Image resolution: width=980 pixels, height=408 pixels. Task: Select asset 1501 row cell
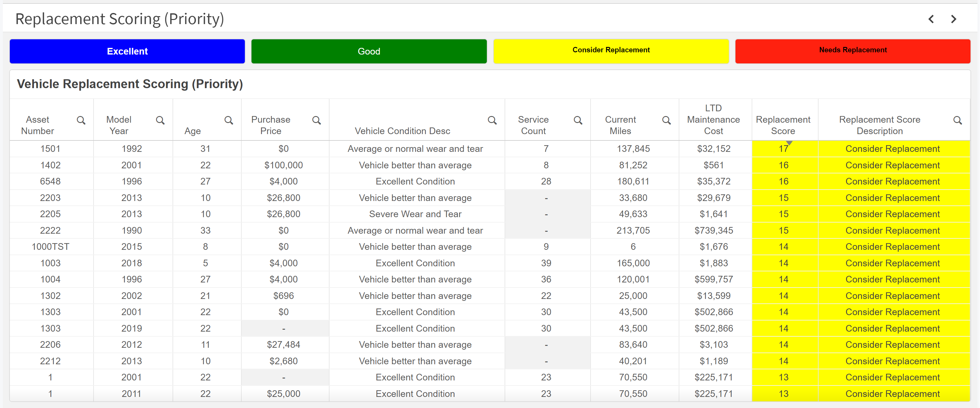[x=50, y=149]
